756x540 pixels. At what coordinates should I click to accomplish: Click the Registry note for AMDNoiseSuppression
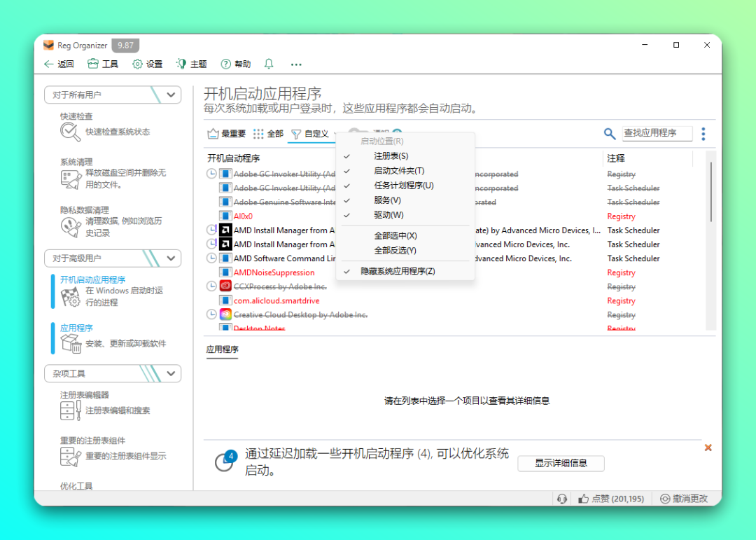621,272
